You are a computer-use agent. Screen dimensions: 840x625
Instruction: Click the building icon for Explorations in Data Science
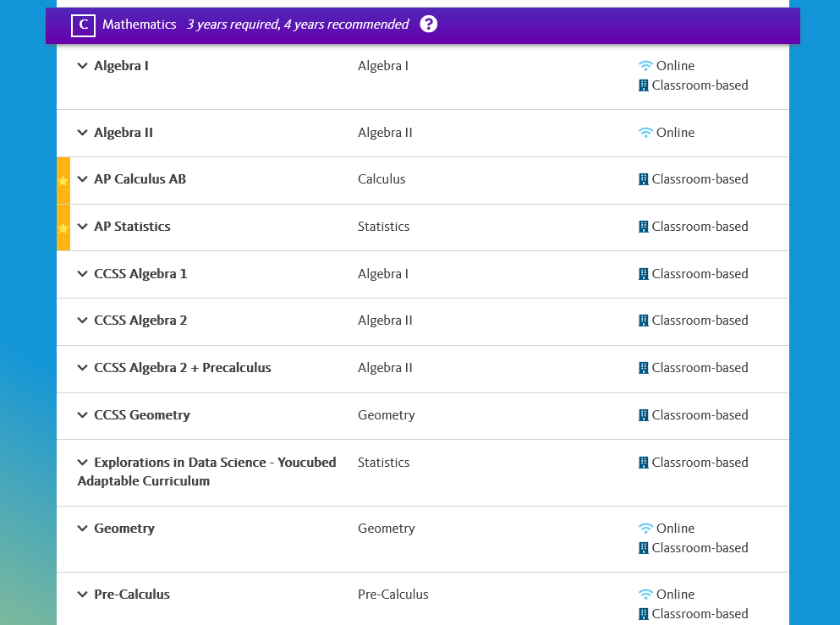point(644,462)
